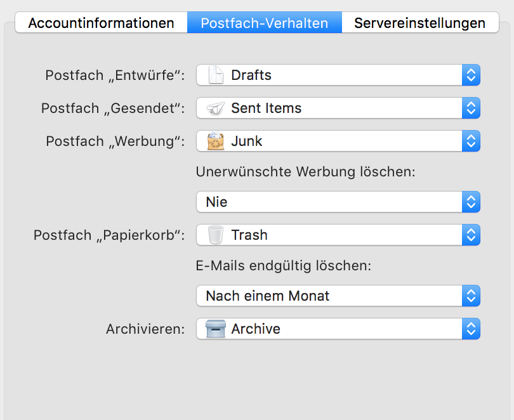Click the "Archivieren" label text
This screenshot has width=514, height=420.
(145, 329)
